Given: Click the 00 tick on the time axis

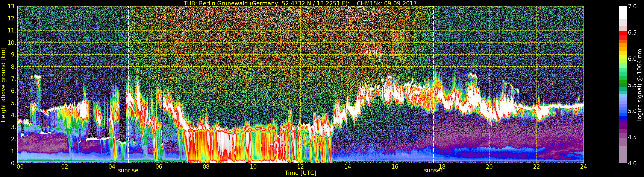Looking at the screenshot, I should coord(20,167).
